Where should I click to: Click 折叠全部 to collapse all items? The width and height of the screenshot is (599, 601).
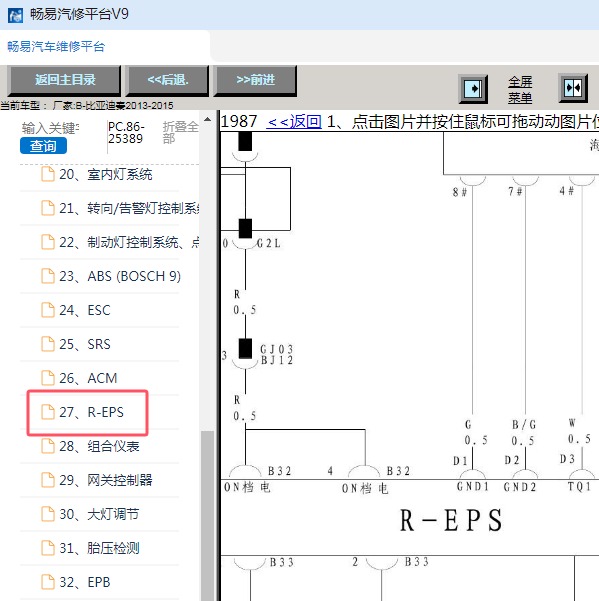click(180, 132)
